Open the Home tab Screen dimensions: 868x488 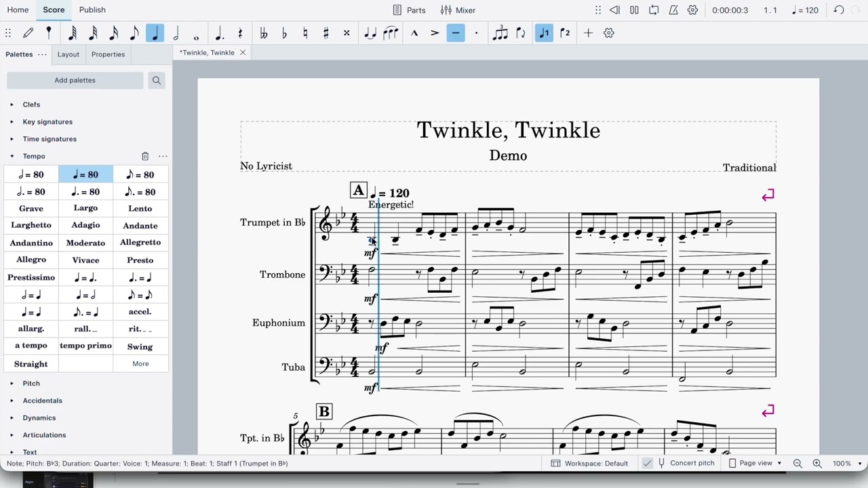pos(18,9)
